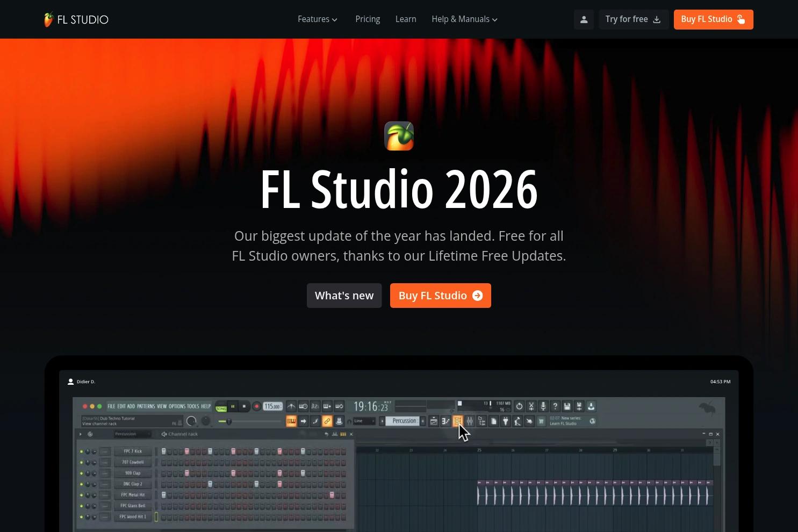The height and width of the screenshot is (532, 798).
Task: Open the VIEW menu in FL Studio
Action: 162,406
